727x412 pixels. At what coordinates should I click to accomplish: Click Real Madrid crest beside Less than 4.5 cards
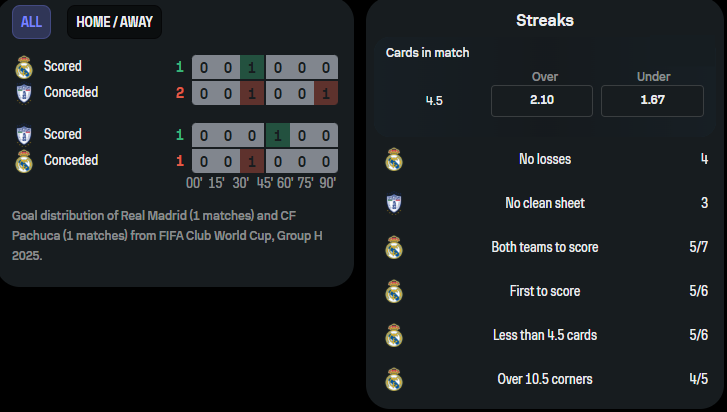click(x=394, y=336)
